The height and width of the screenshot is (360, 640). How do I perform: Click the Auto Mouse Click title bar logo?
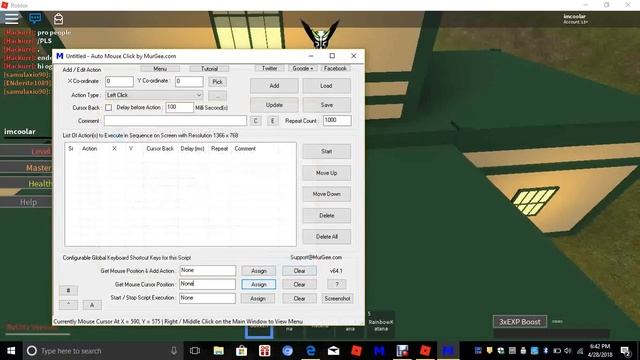(x=60, y=56)
